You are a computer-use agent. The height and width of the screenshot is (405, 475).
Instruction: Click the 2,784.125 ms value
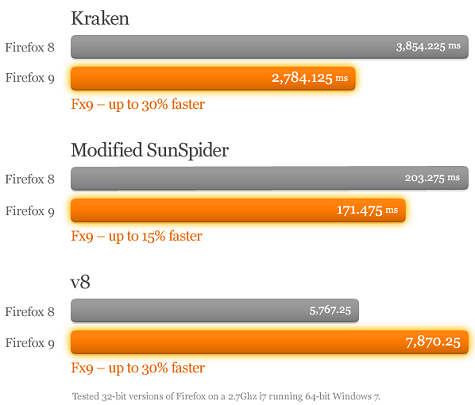click(x=310, y=78)
